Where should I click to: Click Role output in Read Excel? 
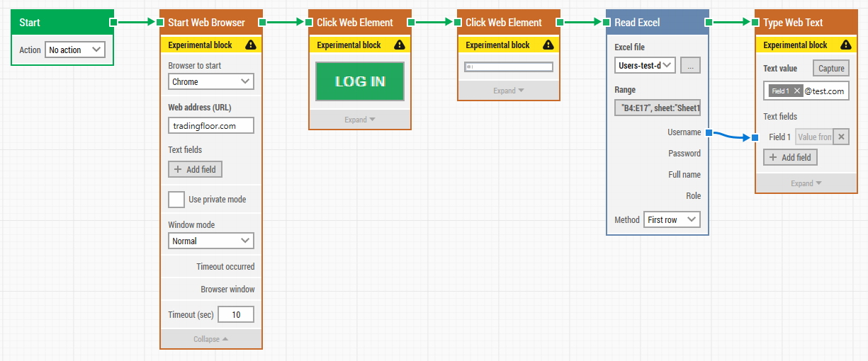pyautogui.click(x=693, y=196)
